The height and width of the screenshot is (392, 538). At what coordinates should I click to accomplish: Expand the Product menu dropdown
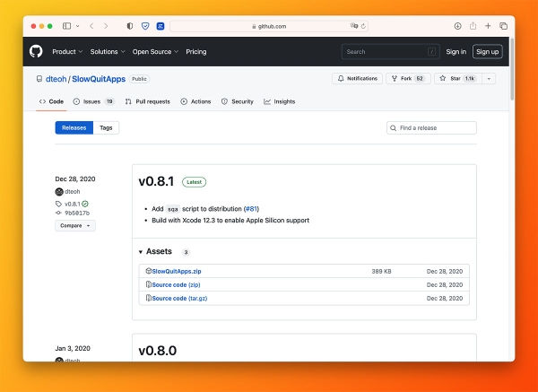coord(67,52)
